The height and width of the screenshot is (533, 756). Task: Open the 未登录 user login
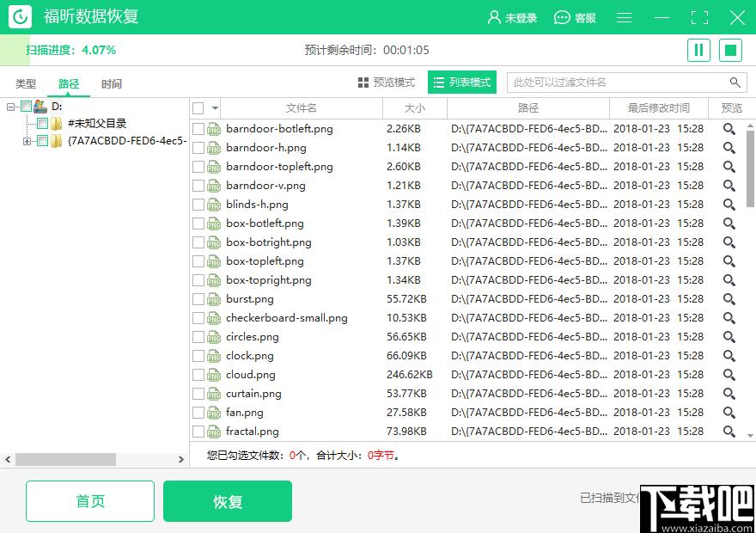(x=512, y=18)
